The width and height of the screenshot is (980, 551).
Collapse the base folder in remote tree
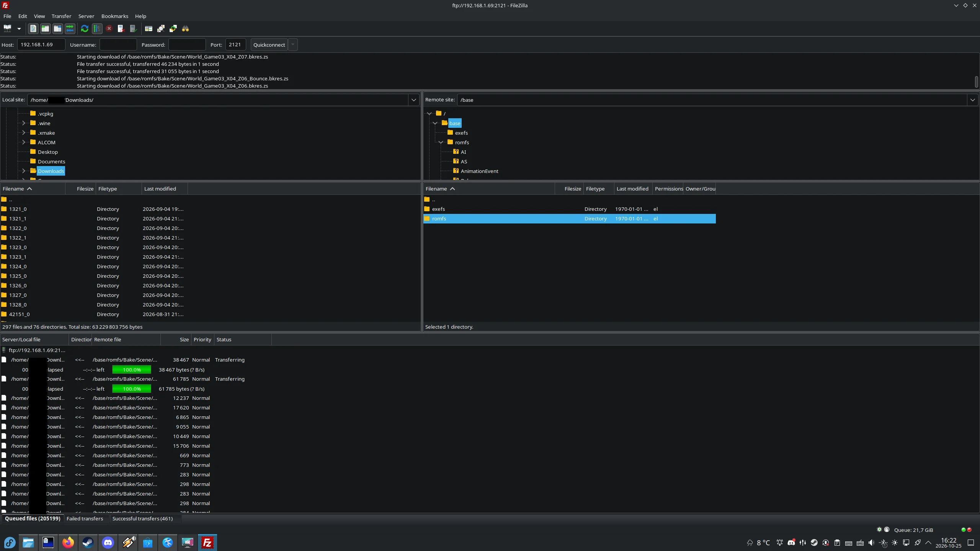pyautogui.click(x=435, y=123)
